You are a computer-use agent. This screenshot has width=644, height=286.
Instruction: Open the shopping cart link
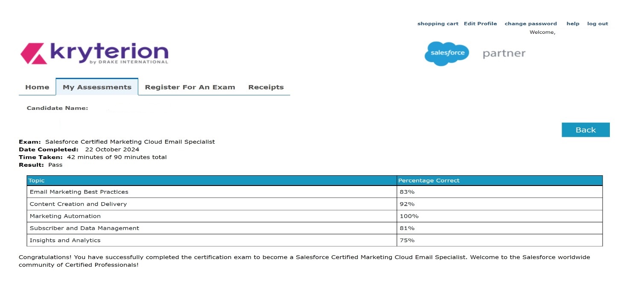(438, 24)
